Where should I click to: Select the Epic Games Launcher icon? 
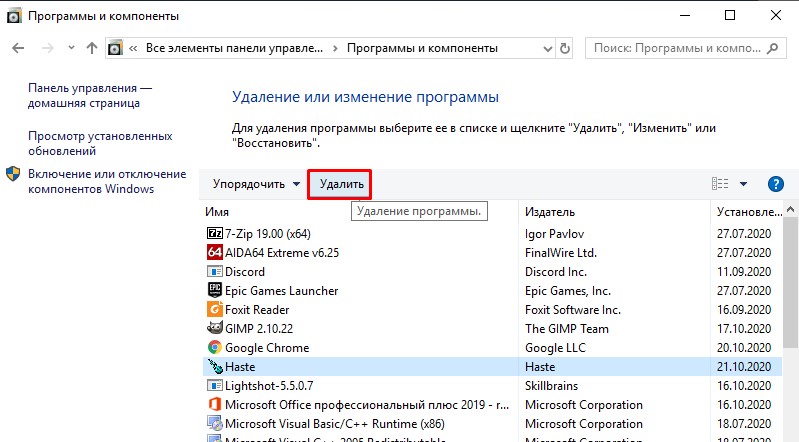pos(214,290)
